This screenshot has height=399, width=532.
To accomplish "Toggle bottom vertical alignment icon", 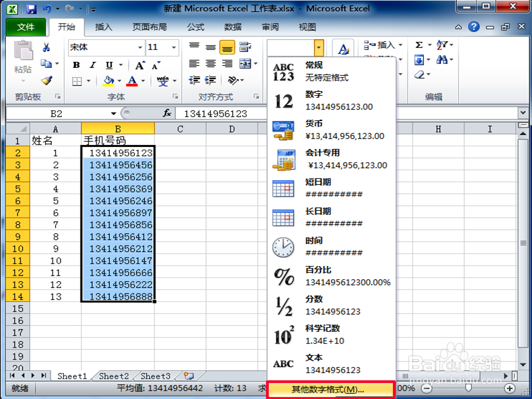I will click(x=227, y=47).
